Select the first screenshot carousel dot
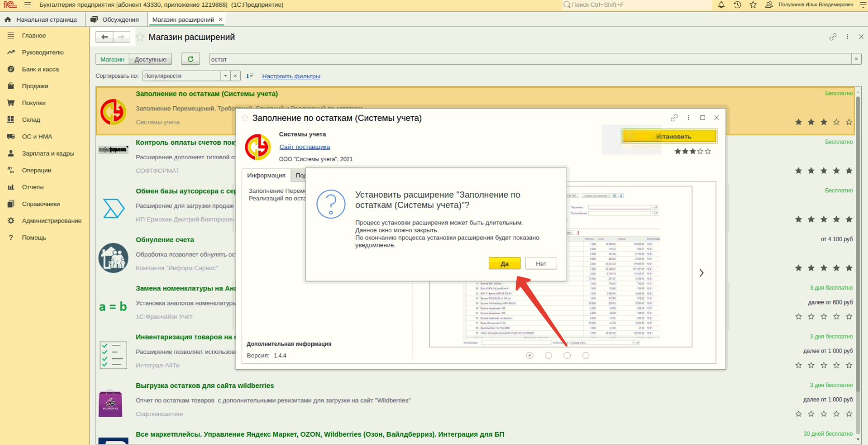Screen dimensions: 868x445 click(529, 355)
